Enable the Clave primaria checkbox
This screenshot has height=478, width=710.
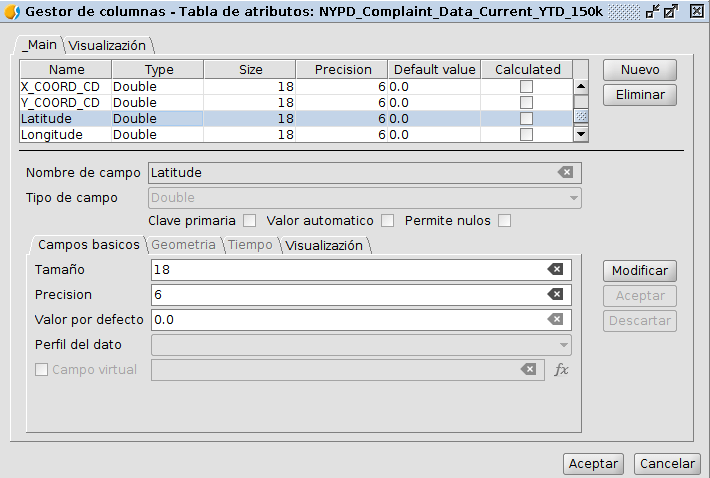[250, 220]
